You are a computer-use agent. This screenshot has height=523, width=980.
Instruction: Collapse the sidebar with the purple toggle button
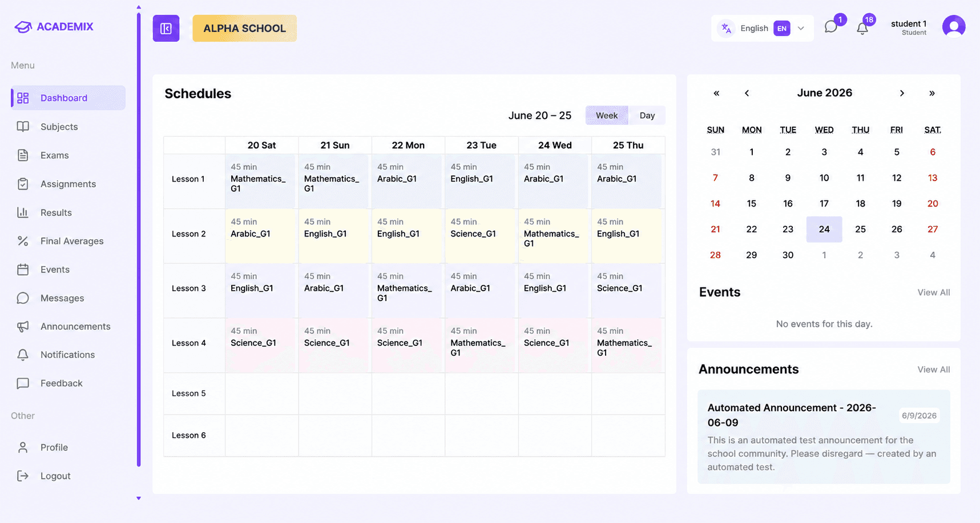(166, 29)
